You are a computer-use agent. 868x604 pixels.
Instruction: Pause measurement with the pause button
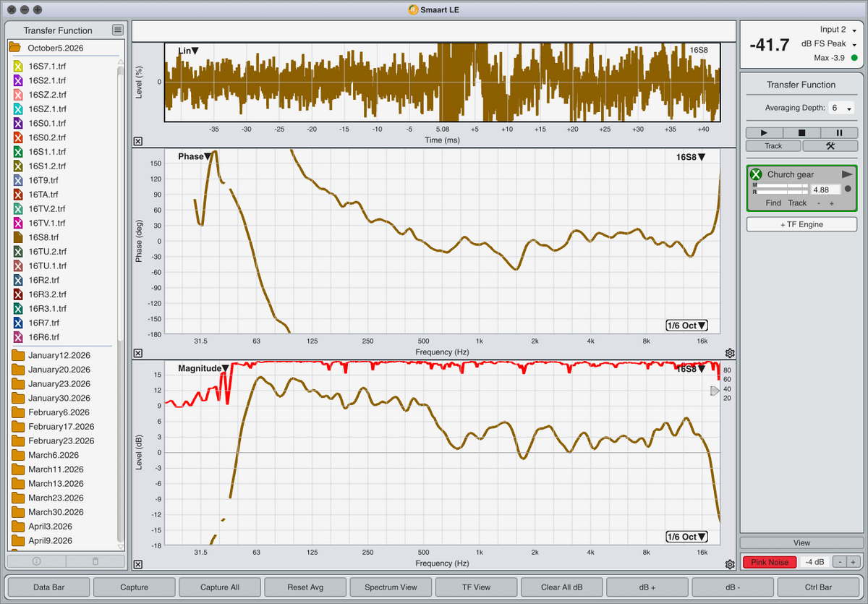839,133
